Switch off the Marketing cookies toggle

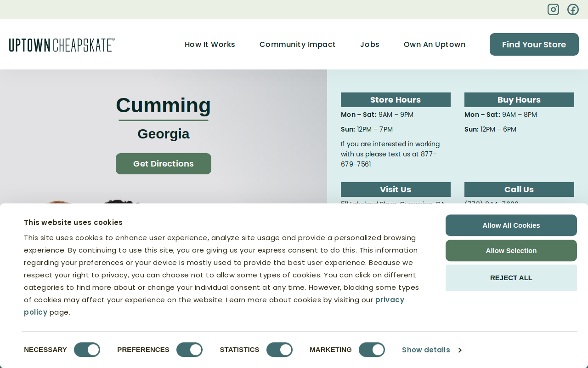(x=372, y=350)
